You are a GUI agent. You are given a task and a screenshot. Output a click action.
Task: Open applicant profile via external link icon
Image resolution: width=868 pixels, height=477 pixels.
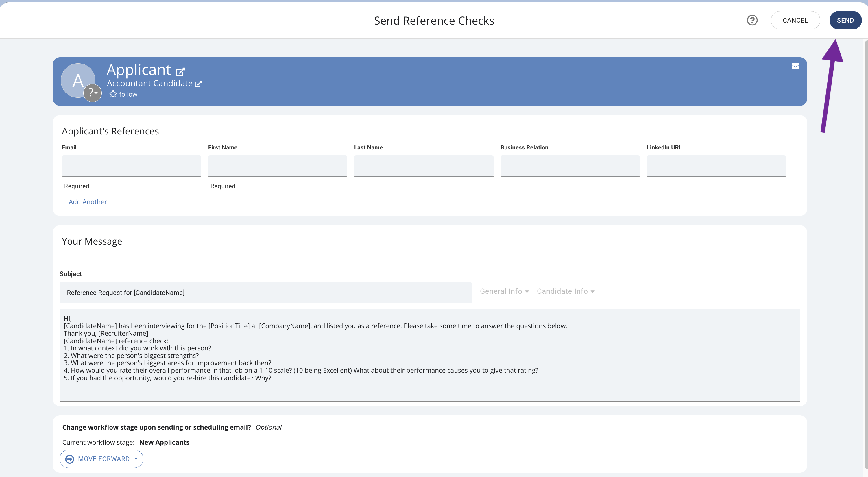(181, 71)
